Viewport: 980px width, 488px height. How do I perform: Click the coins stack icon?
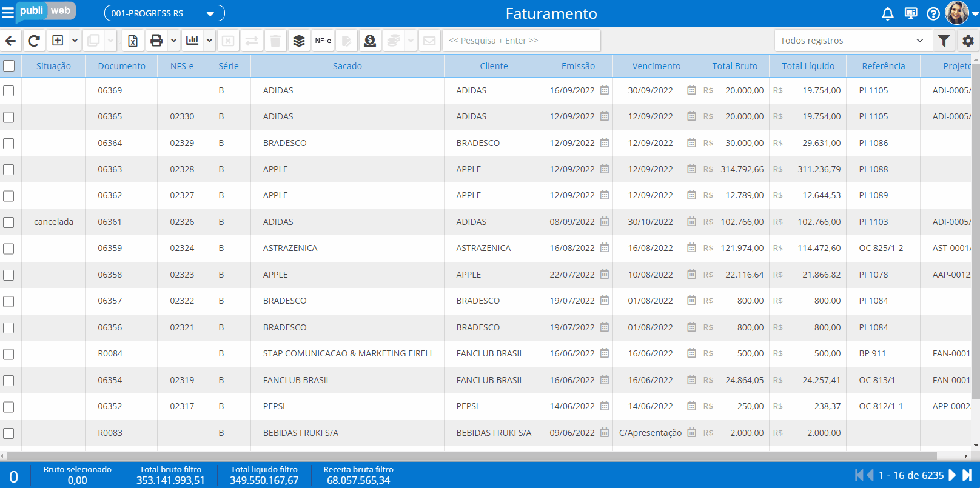(x=394, y=41)
